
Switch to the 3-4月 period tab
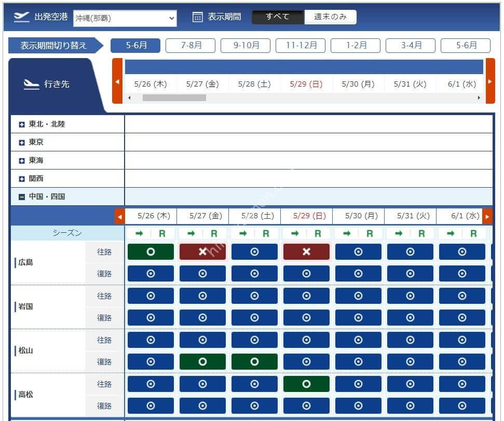coord(410,45)
